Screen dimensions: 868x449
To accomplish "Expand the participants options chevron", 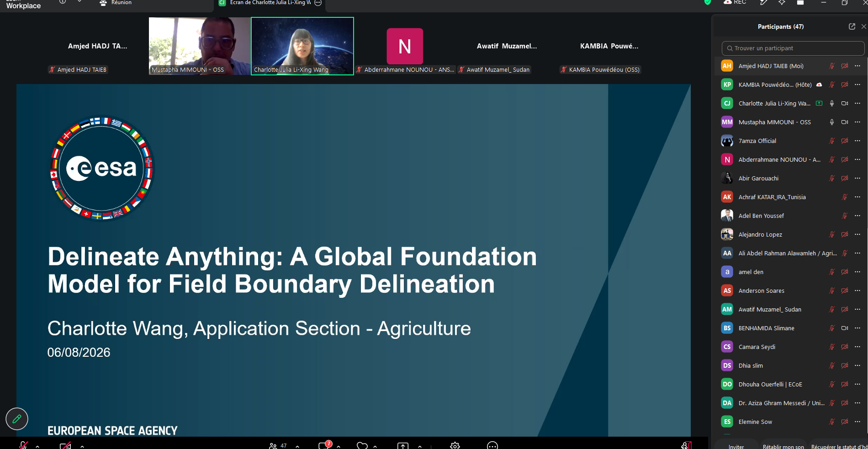I will [297, 446].
